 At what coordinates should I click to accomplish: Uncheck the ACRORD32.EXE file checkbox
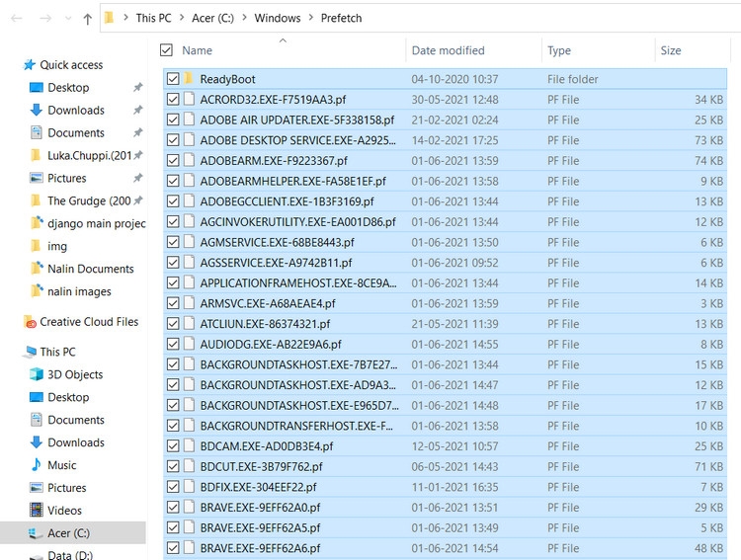coord(173,100)
